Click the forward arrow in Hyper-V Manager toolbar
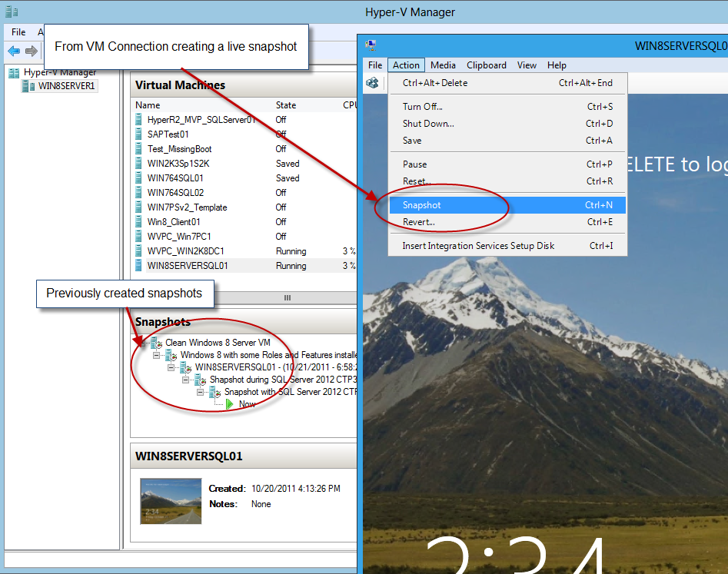The height and width of the screenshot is (574, 728). pos(31,51)
